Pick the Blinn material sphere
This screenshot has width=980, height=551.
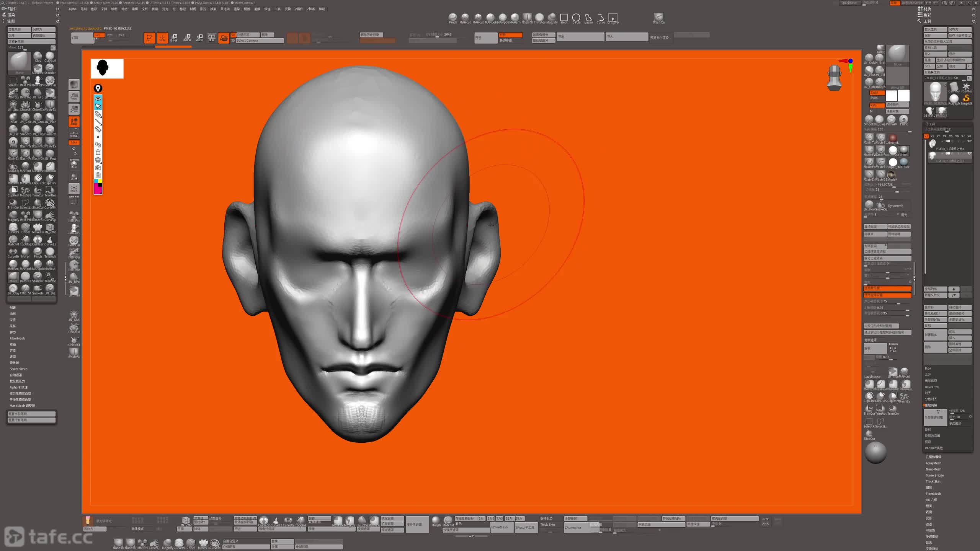tap(904, 150)
